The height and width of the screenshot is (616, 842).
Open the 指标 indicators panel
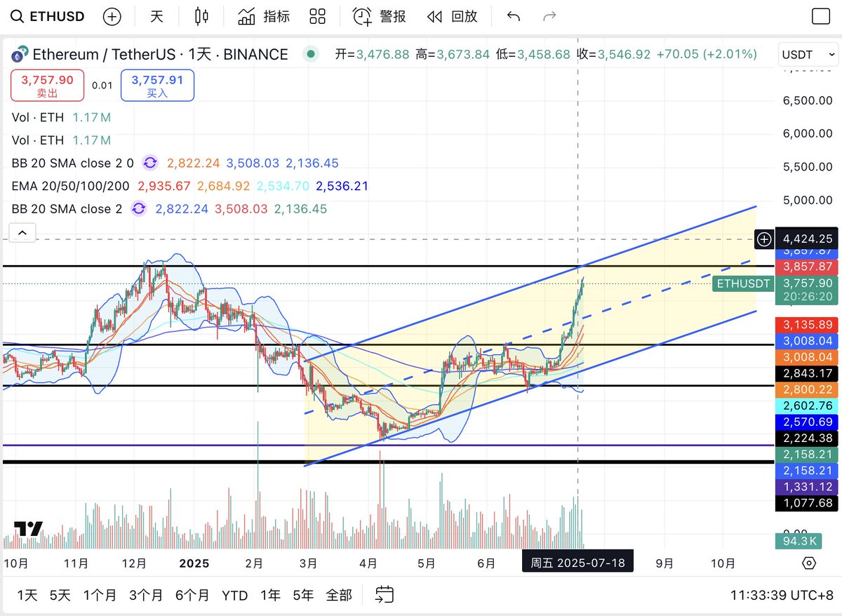pos(263,17)
